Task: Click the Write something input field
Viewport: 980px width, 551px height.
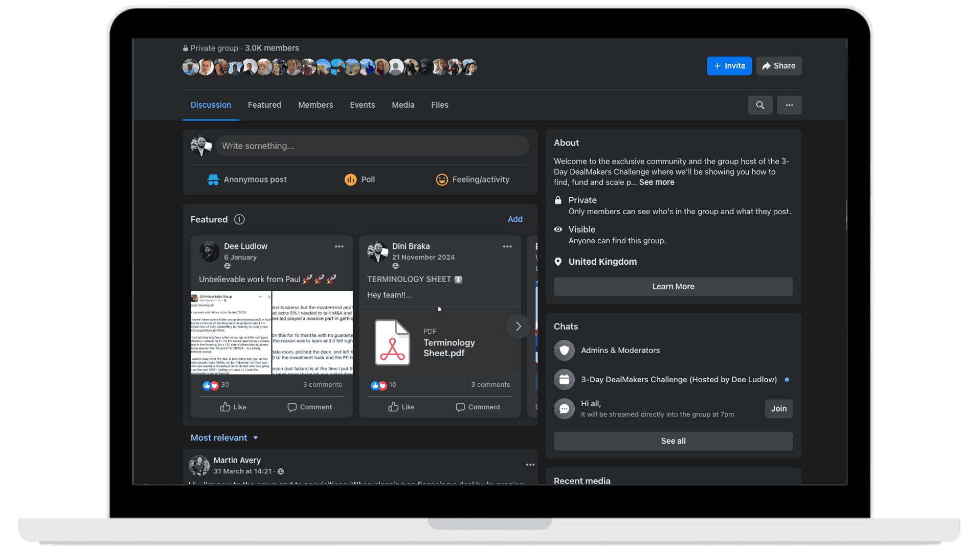Action: pos(372,146)
